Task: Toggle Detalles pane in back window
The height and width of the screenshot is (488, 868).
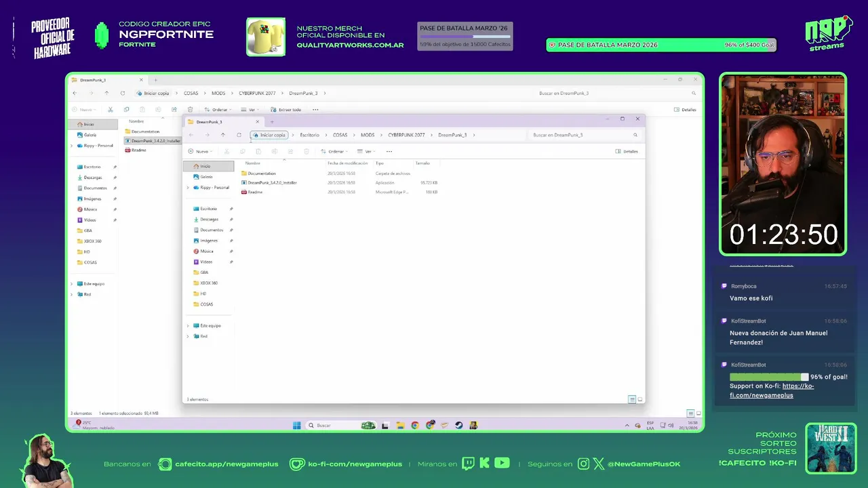Action: [x=685, y=110]
